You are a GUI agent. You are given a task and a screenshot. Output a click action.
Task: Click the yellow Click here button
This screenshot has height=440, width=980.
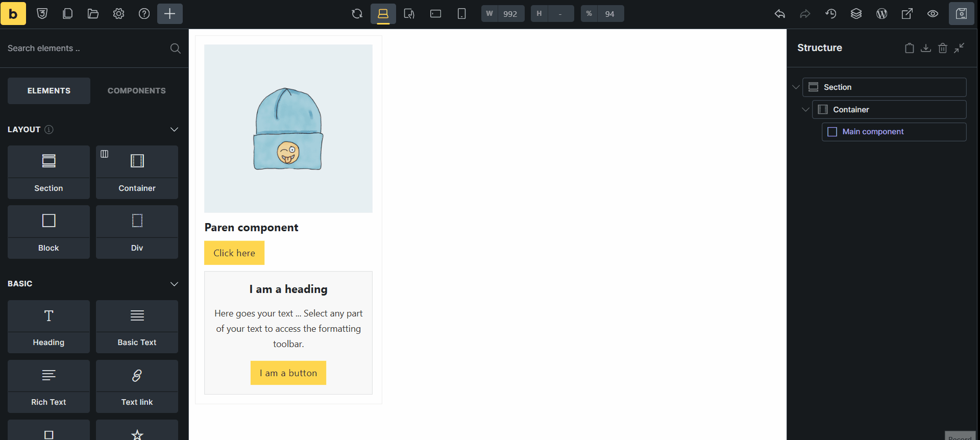(x=234, y=253)
